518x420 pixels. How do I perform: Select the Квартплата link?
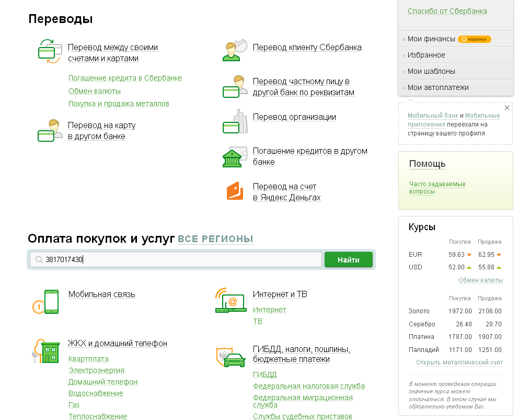[x=88, y=359]
